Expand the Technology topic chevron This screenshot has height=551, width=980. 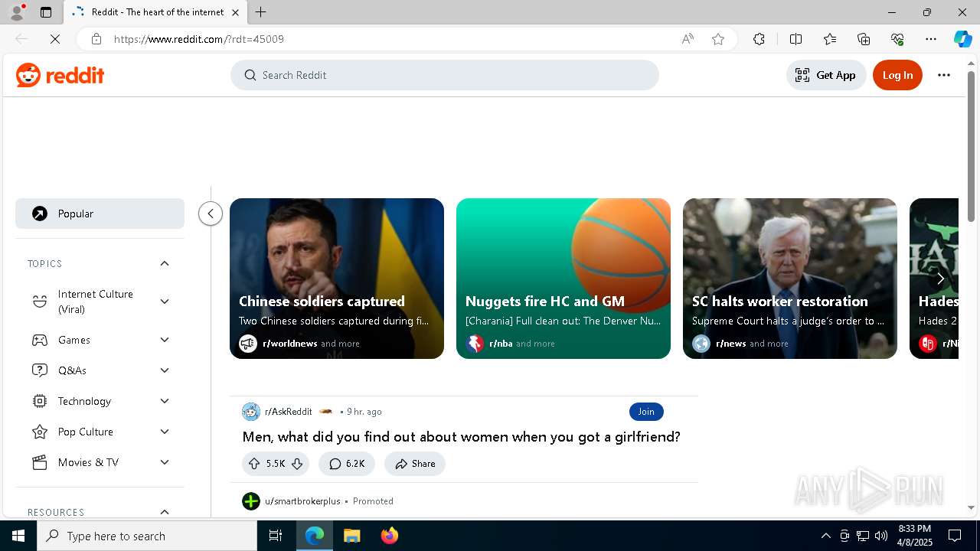tap(165, 401)
